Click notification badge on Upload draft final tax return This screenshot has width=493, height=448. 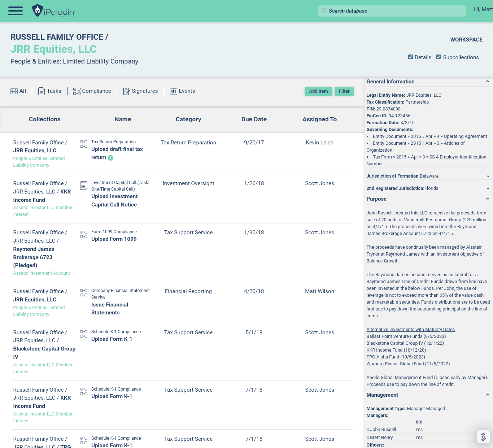click(x=110, y=158)
